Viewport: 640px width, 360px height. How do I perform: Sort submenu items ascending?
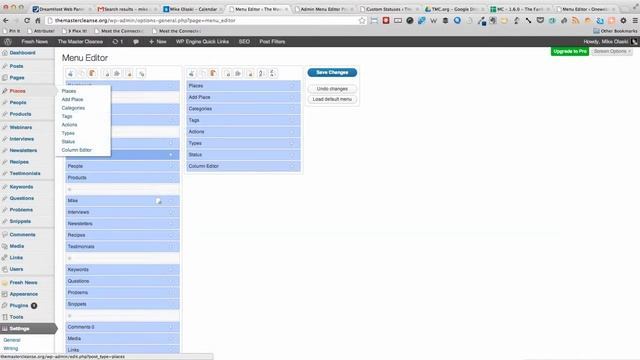[262, 73]
